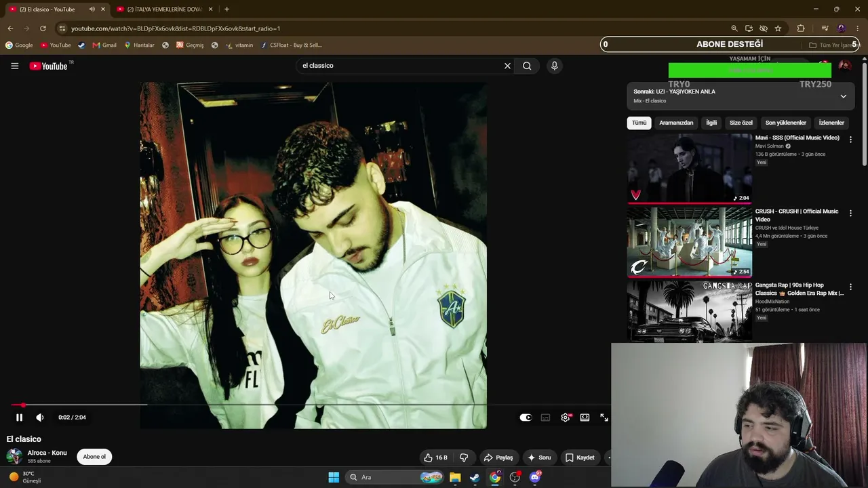The image size is (868, 488).
Task: Mute the video with the speaker icon
Action: click(x=39, y=418)
